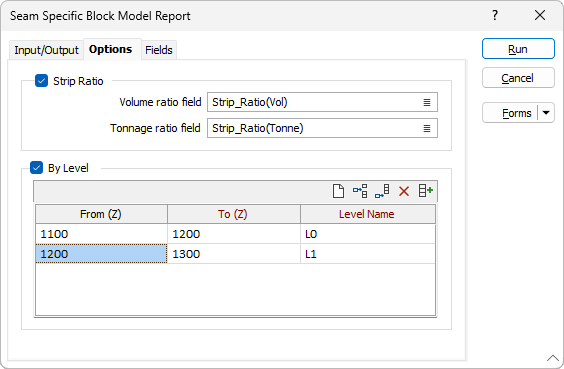
Task: Disable the By Level checkbox
Action: pyautogui.click(x=36, y=168)
